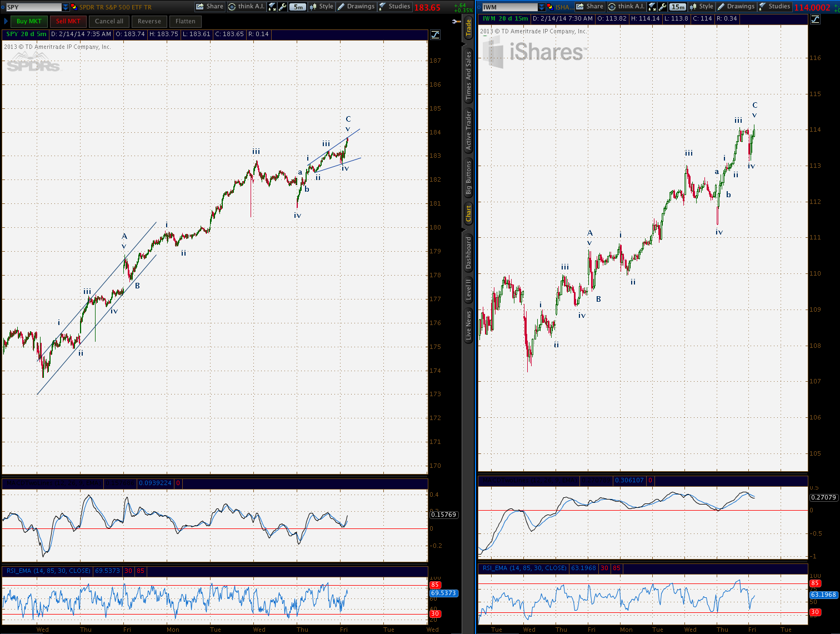Click the IWM RSI oversold level 30 marker
Viewport: 840px width, 634px height.
815,612
